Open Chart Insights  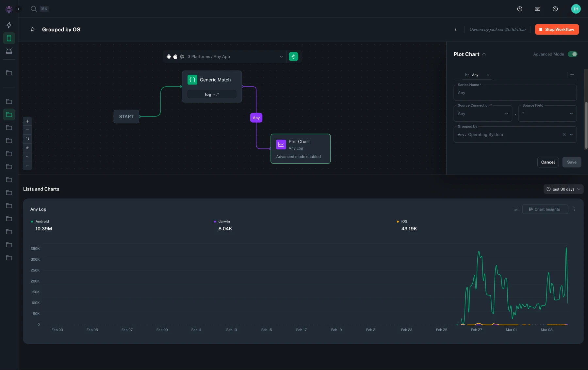pyautogui.click(x=545, y=209)
